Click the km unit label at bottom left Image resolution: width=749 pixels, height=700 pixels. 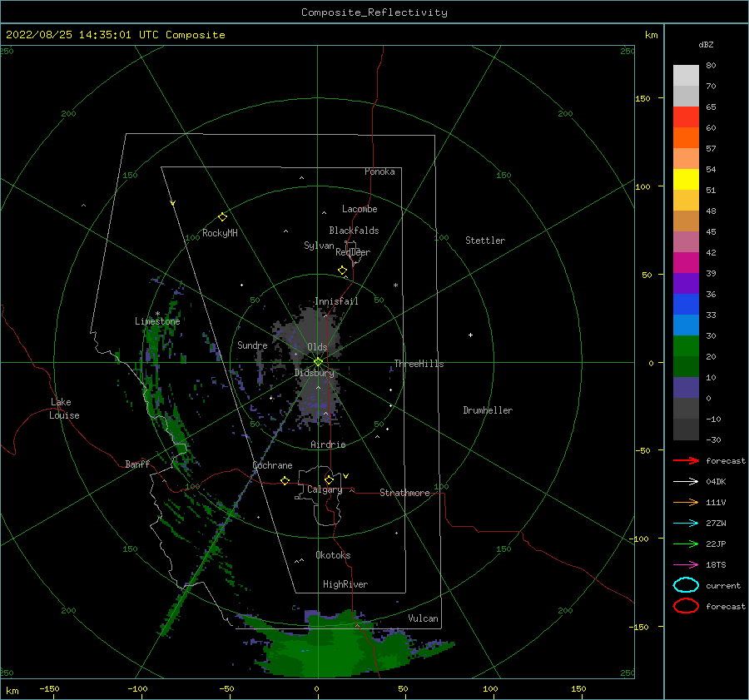click(x=12, y=691)
